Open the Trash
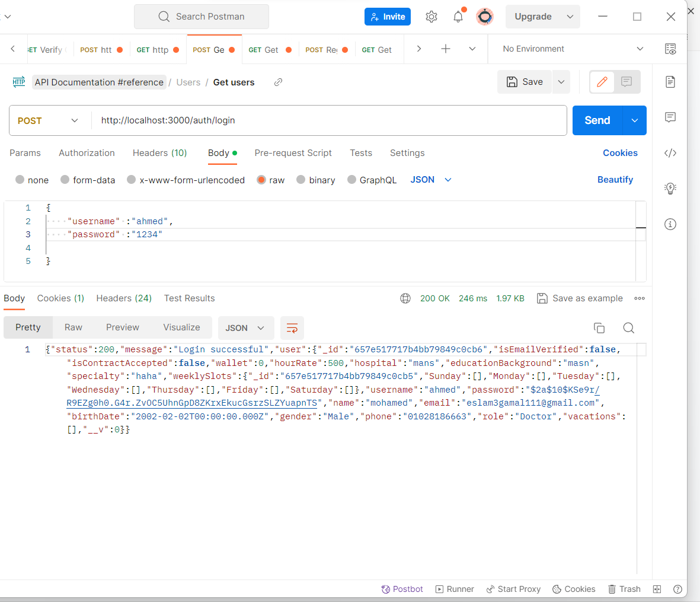 [624, 589]
